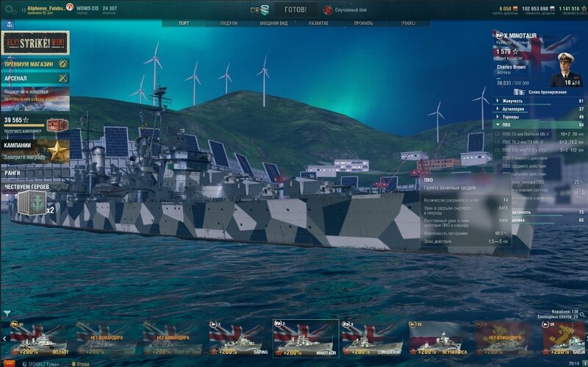
Task: Collapse the ПВО parameters section
Action: tap(539, 124)
